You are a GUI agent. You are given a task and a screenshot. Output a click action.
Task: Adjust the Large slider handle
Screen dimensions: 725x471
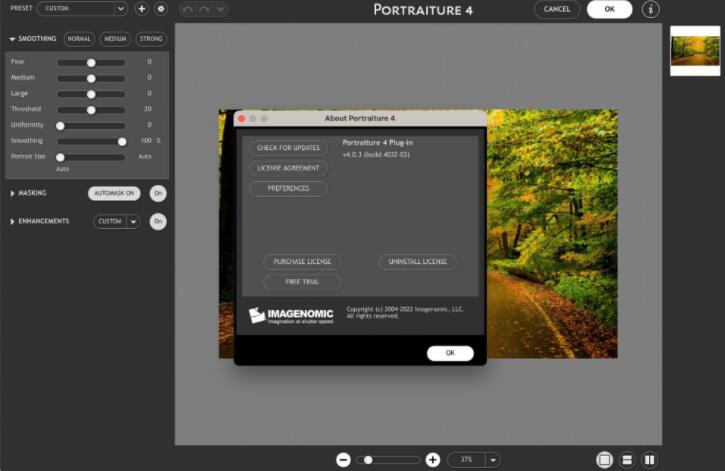coord(91,94)
